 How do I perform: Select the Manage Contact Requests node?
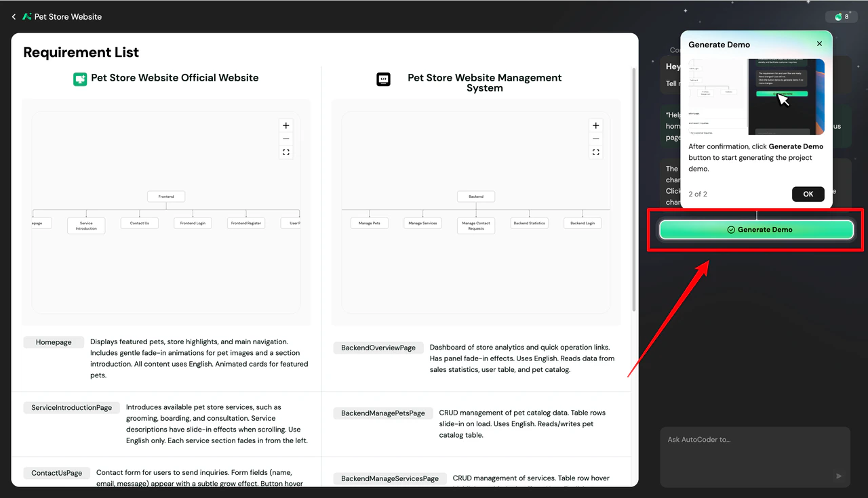point(476,226)
